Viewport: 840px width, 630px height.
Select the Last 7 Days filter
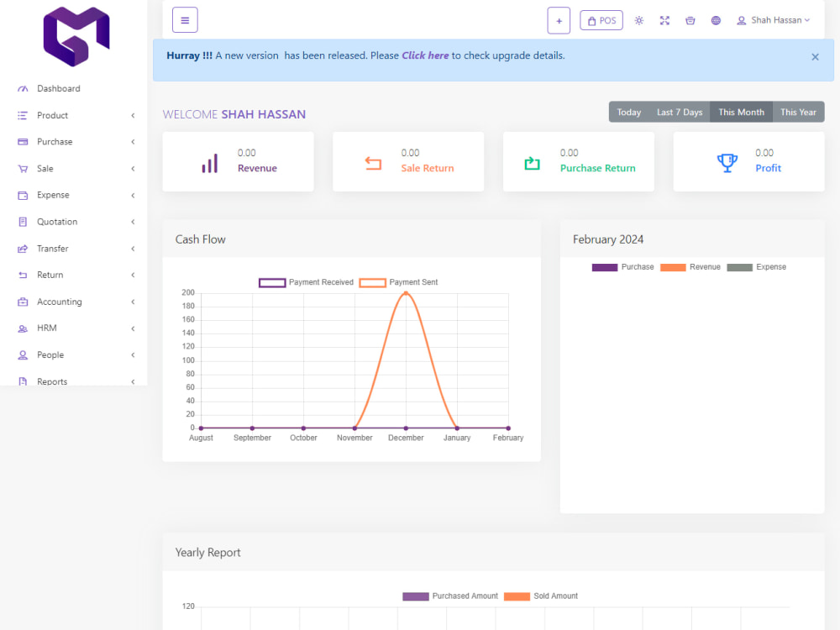(x=680, y=112)
